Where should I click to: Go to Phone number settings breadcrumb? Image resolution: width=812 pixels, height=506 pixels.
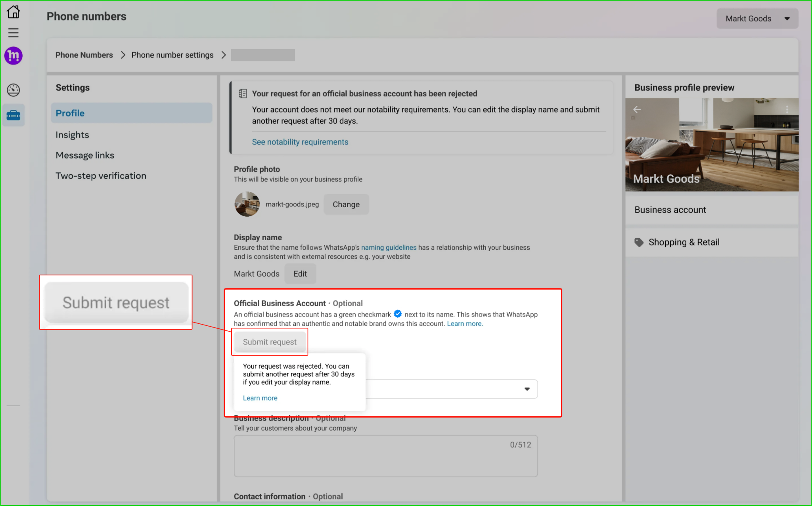point(172,55)
